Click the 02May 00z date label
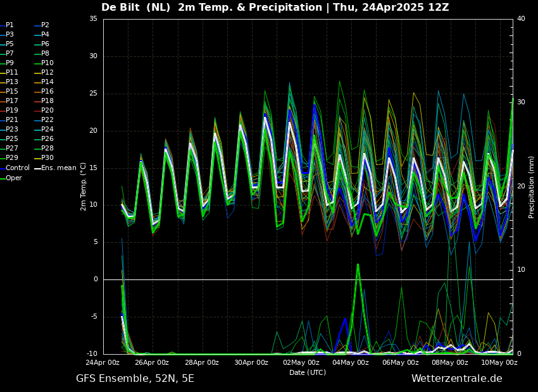538x392 pixels. [x=301, y=363]
